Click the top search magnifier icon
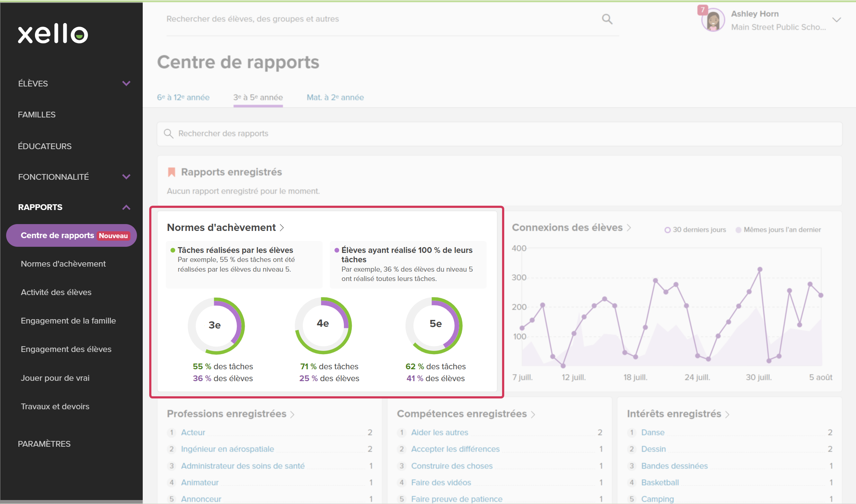856x504 pixels. coord(607,19)
